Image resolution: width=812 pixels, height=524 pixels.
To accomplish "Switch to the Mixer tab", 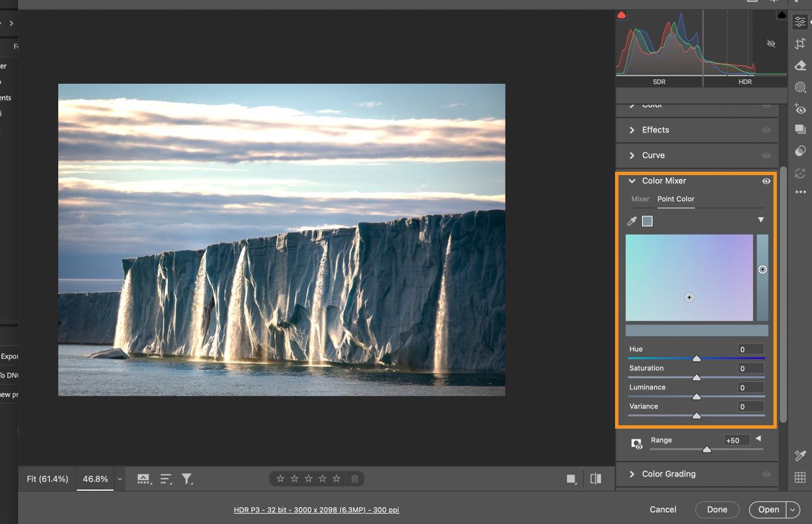I will (640, 199).
